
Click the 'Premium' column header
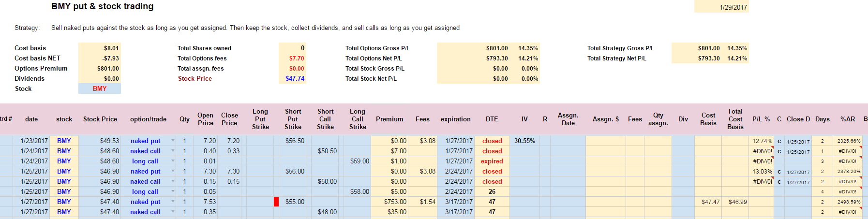[389, 119]
